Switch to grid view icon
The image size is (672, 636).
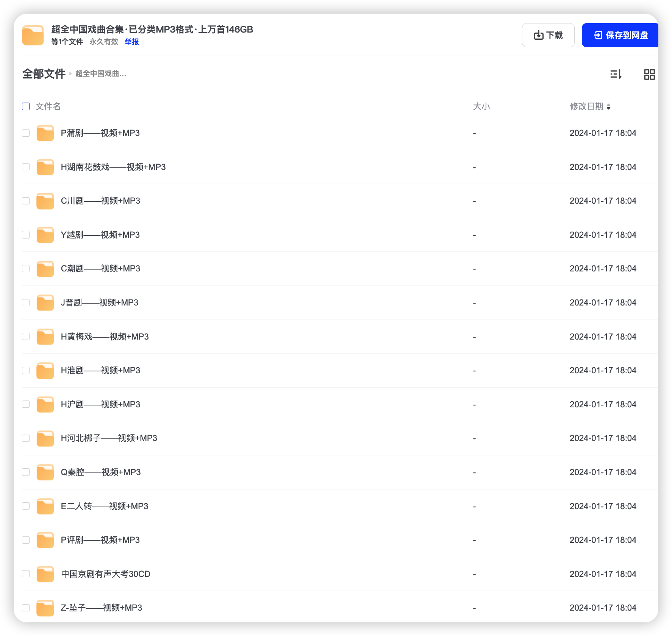coord(649,74)
